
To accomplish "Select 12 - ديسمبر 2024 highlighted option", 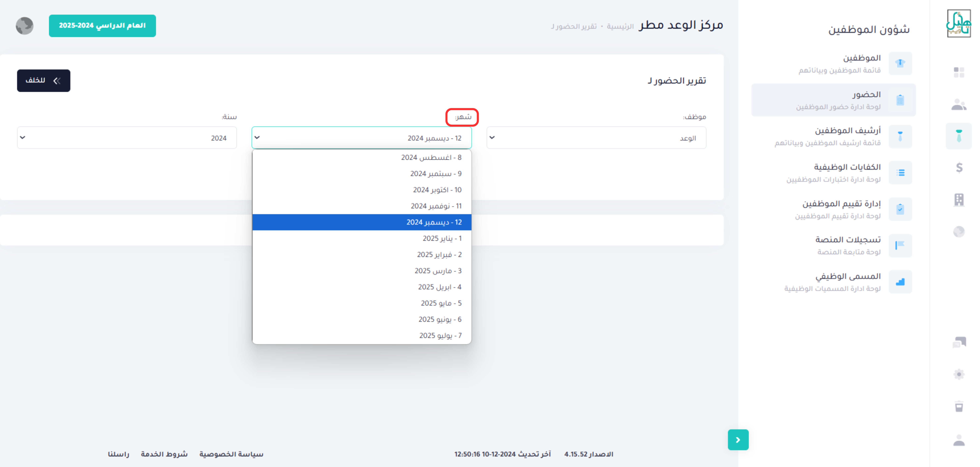I will (361, 222).
